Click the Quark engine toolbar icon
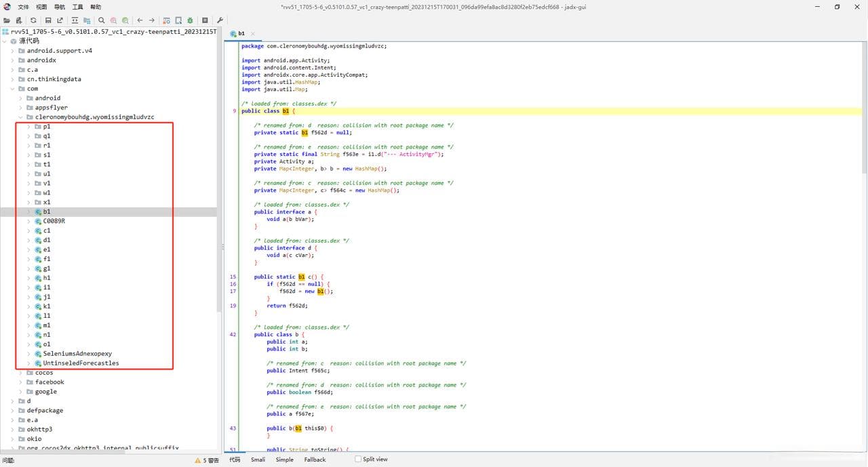The image size is (868, 467). pos(178,20)
